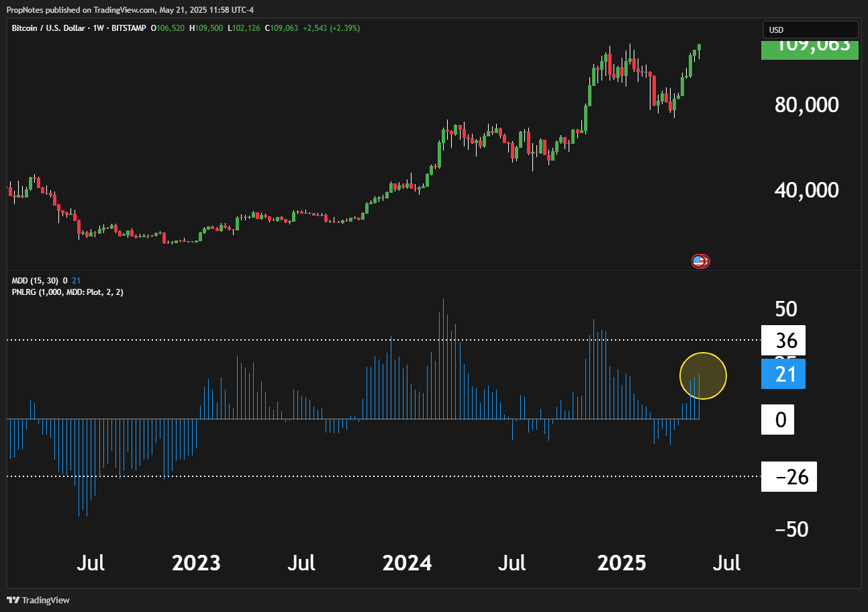Click the green 109,063 current price label
Image resolution: width=868 pixels, height=612 pixels.
tap(810, 48)
